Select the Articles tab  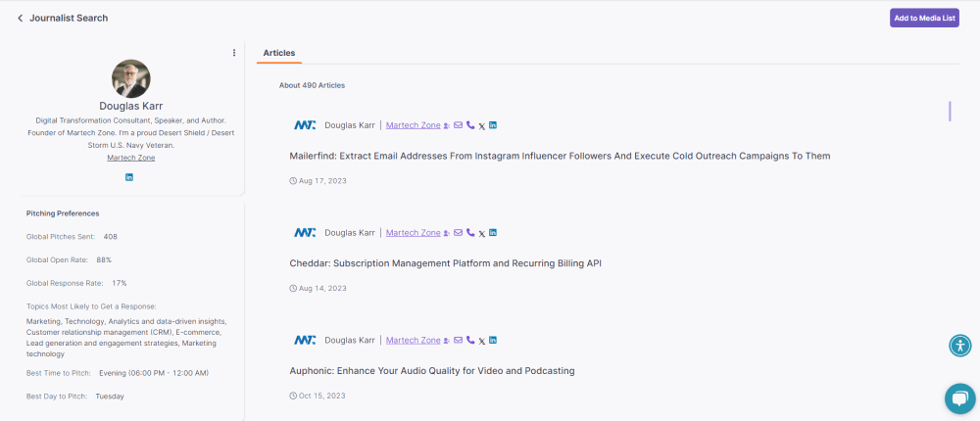tap(278, 53)
